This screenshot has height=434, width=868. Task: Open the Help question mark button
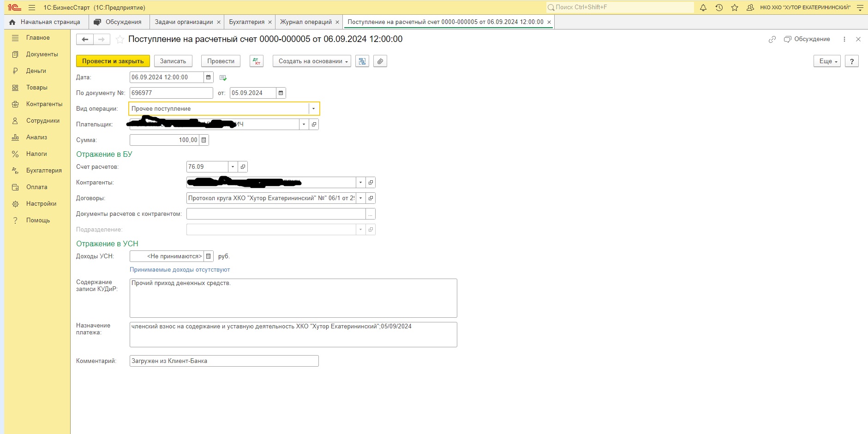click(x=852, y=61)
